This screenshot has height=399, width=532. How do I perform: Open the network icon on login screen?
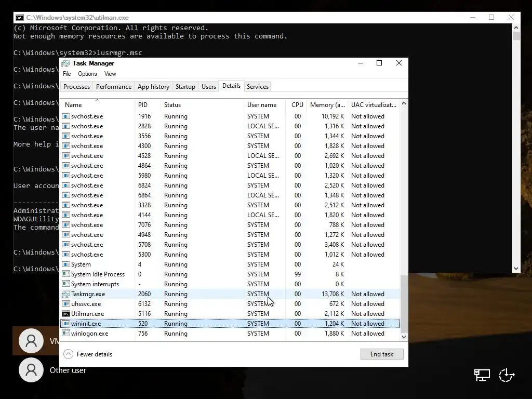coord(482,375)
